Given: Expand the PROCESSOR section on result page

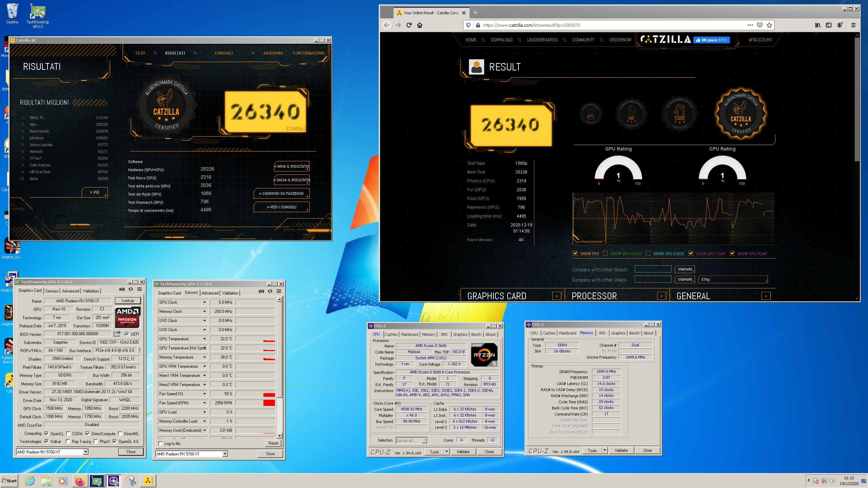Looking at the screenshot, I should point(662,296).
